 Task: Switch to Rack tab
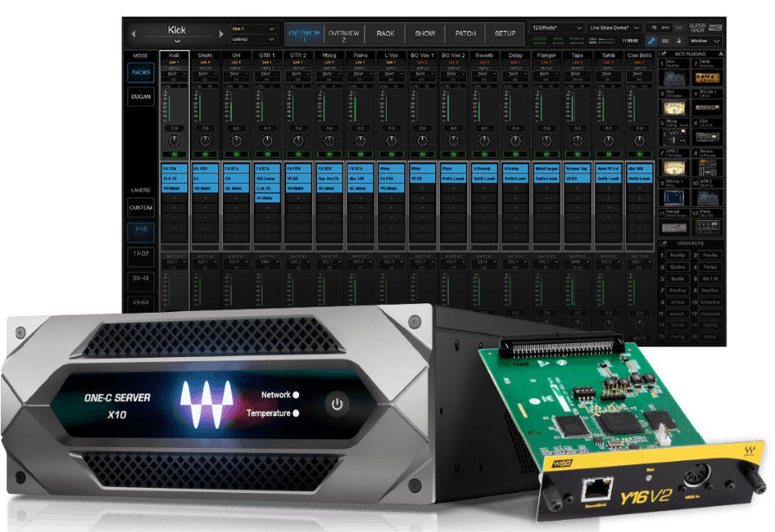[386, 34]
